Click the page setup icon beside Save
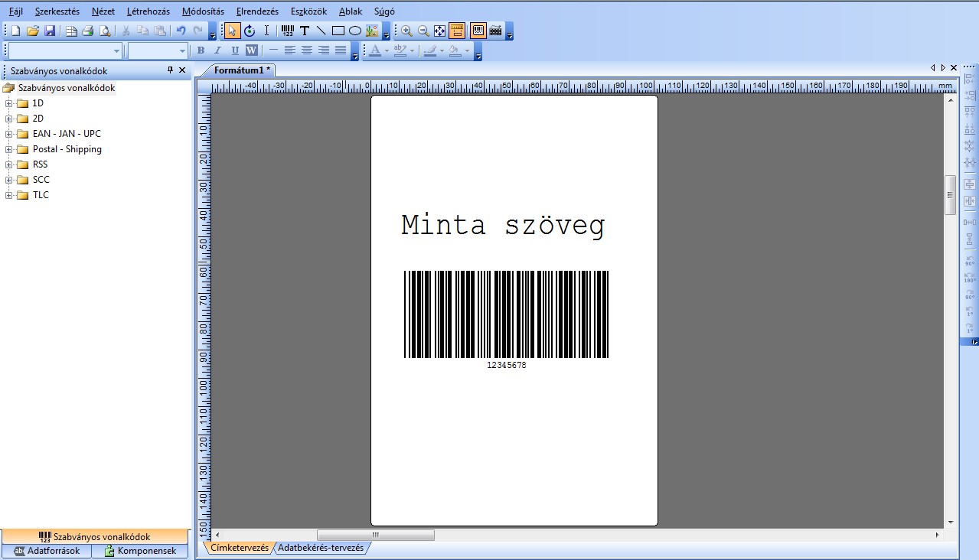Image resolution: width=979 pixels, height=560 pixels. [70, 31]
